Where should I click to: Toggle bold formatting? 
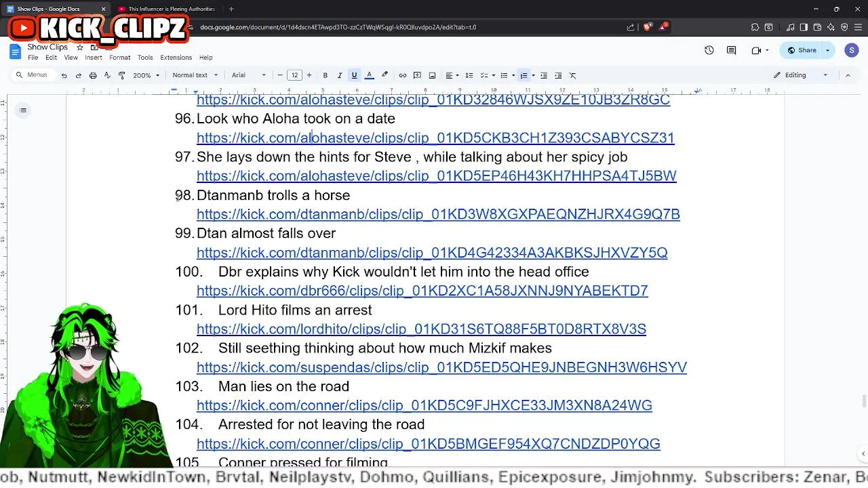click(325, 75)
